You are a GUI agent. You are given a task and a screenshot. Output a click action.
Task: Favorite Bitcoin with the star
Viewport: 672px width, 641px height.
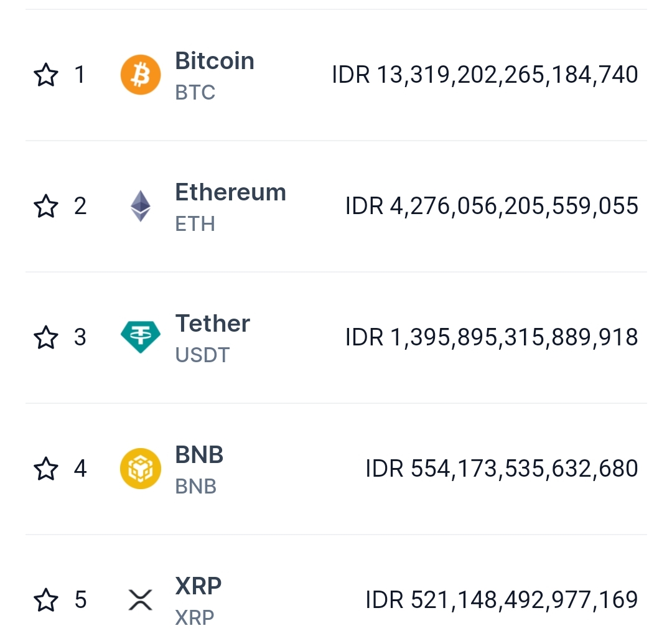point(45,75)
